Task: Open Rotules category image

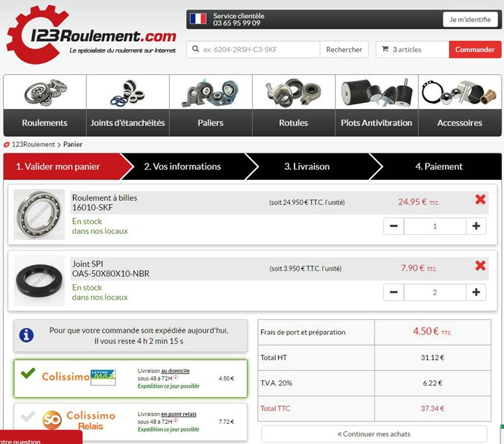Action: tap(294, 92)
